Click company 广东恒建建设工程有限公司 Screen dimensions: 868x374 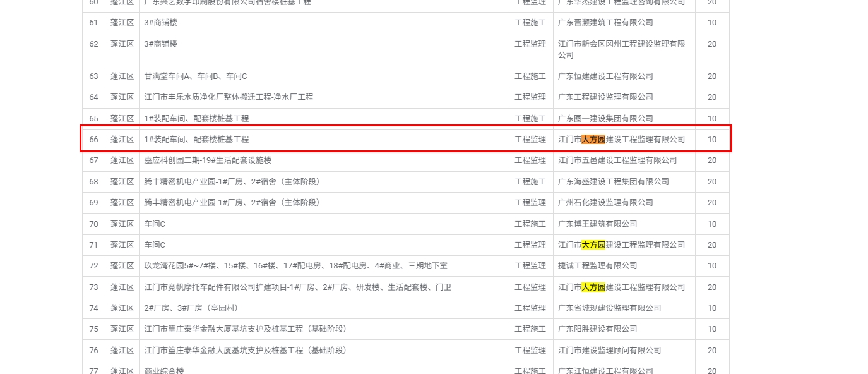(x=605, y=76)
